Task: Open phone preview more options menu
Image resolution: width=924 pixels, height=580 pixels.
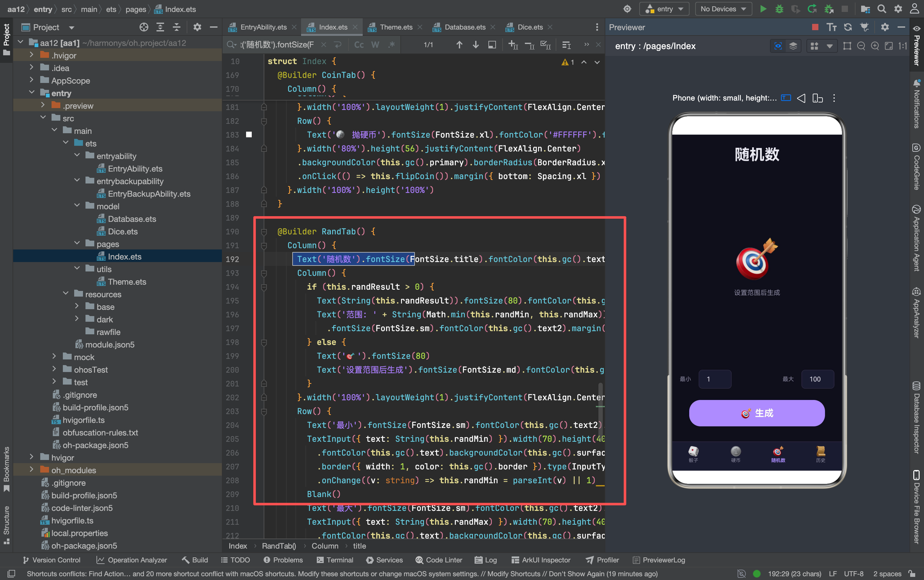Action: point(834,98)
